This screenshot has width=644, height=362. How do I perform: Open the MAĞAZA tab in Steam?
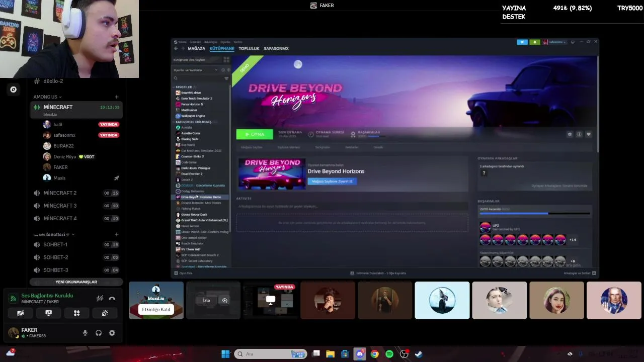pos(196,49)
